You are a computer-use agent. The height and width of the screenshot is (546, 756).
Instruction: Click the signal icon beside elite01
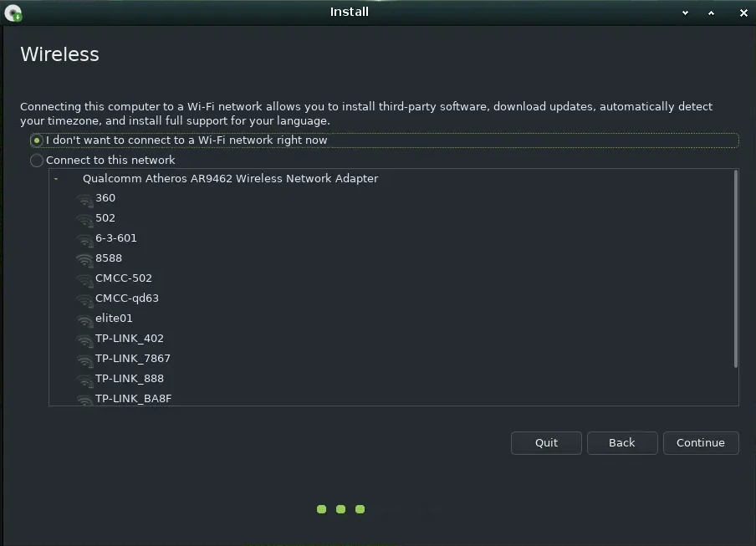click(84, 319)
